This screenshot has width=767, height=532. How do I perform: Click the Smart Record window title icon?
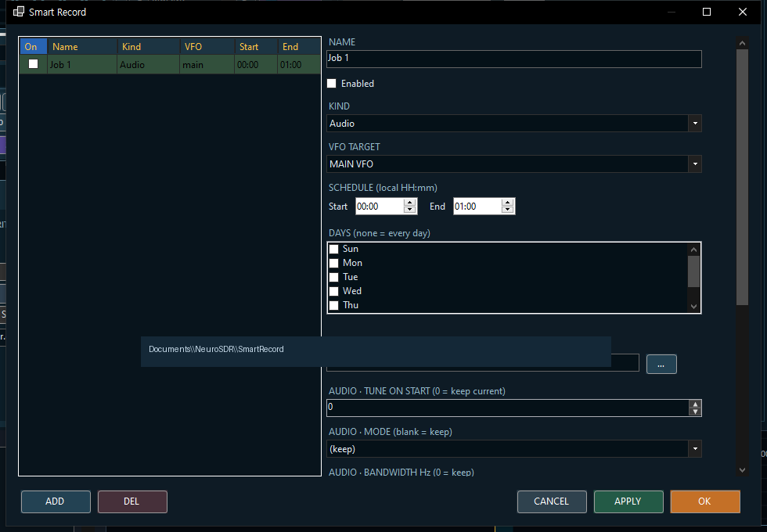coord(19,12)
